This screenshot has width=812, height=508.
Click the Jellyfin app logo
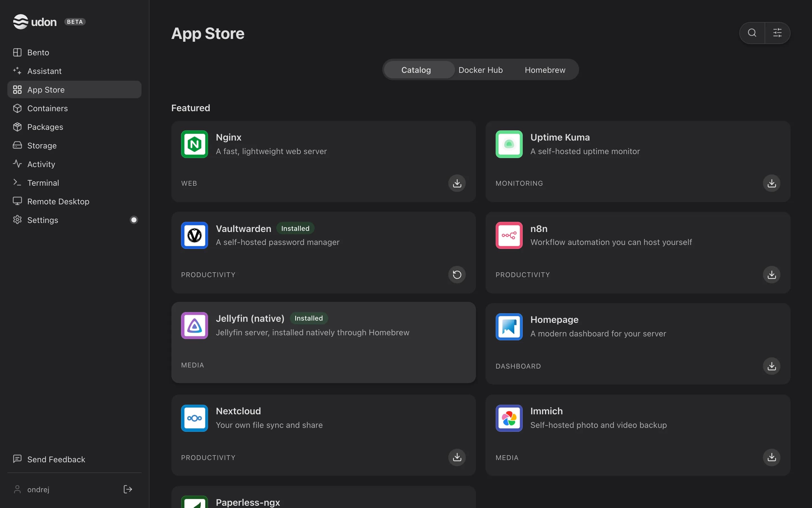[x=195, y=326]
